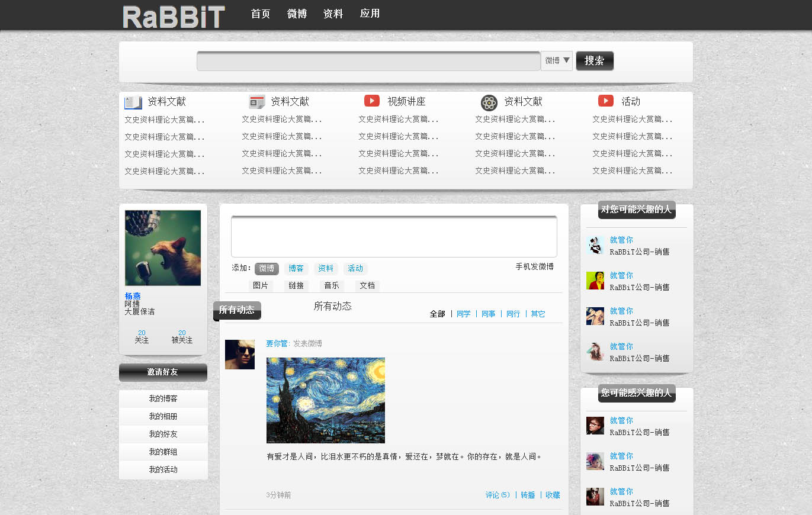812x515 pixels.
Task: Open the 应用 navigation item
Action: click(370, 14)
